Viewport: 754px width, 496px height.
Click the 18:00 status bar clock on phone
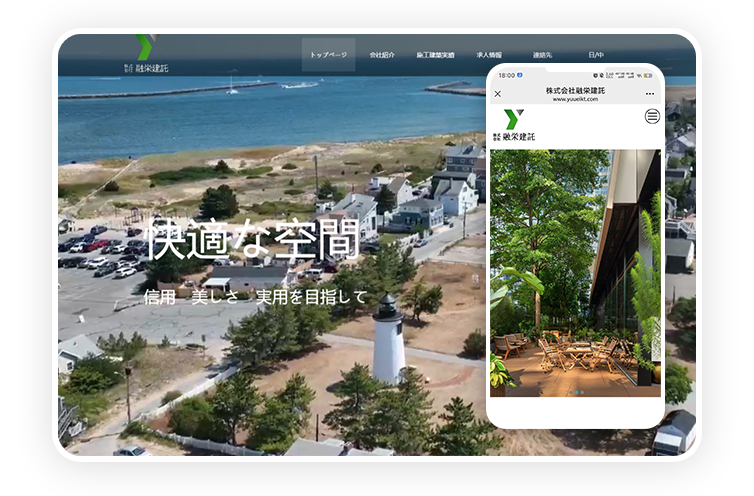(x=506, y=76)
